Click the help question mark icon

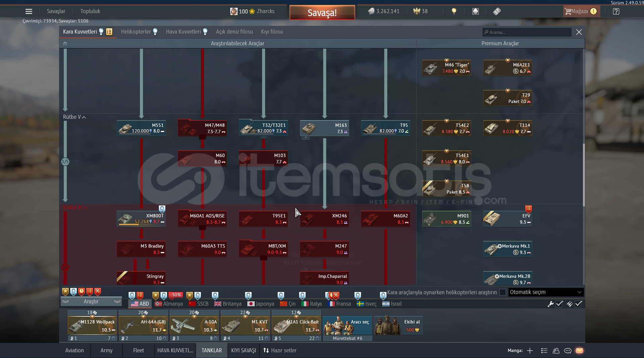616,11
